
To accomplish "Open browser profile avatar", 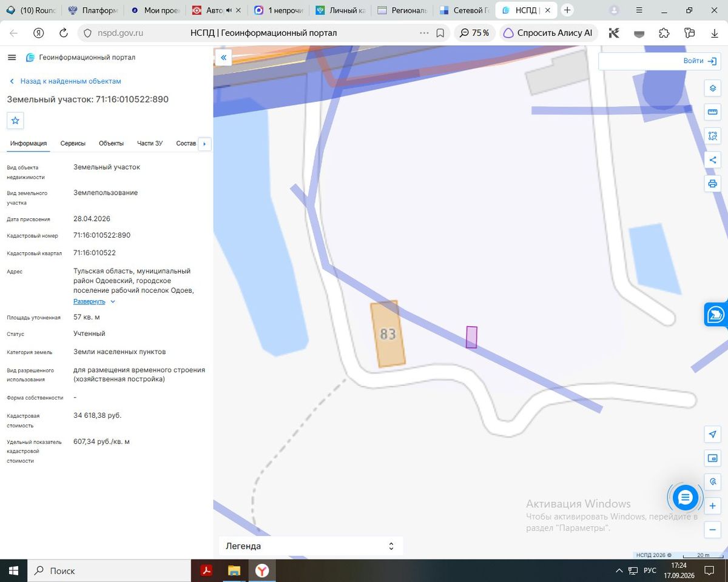I will pyautogui.click(x=614, y=10).
